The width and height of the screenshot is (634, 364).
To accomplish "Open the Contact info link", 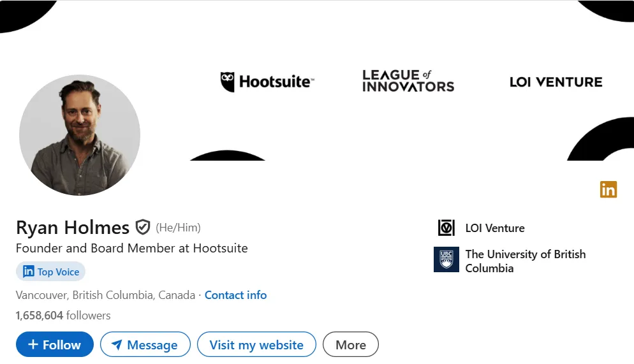I will 236,295.
